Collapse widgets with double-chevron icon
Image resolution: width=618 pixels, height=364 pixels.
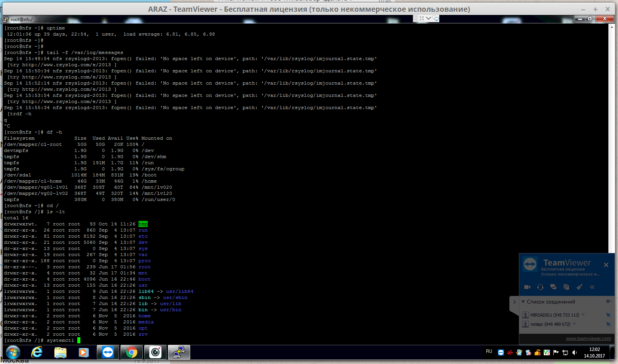coord(592,287)
